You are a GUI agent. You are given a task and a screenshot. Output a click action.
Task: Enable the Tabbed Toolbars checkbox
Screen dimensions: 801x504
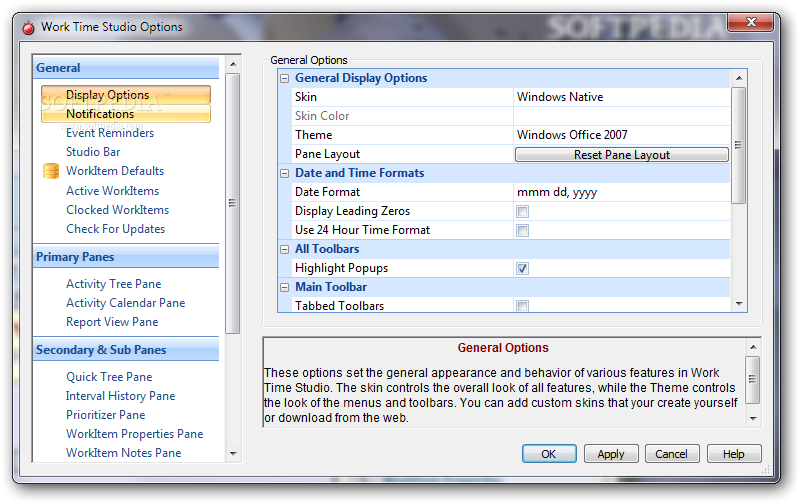(x=522, y=306)
